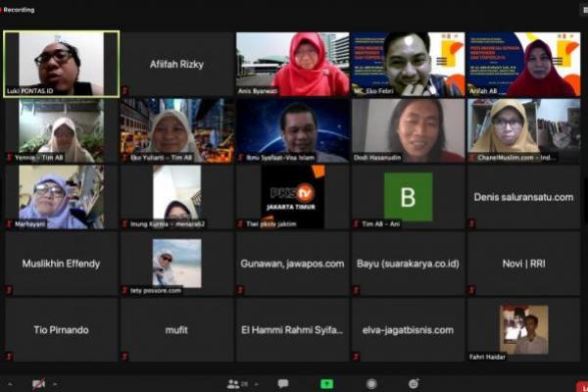Expand the video options caret beside the camera

point(55,384)
